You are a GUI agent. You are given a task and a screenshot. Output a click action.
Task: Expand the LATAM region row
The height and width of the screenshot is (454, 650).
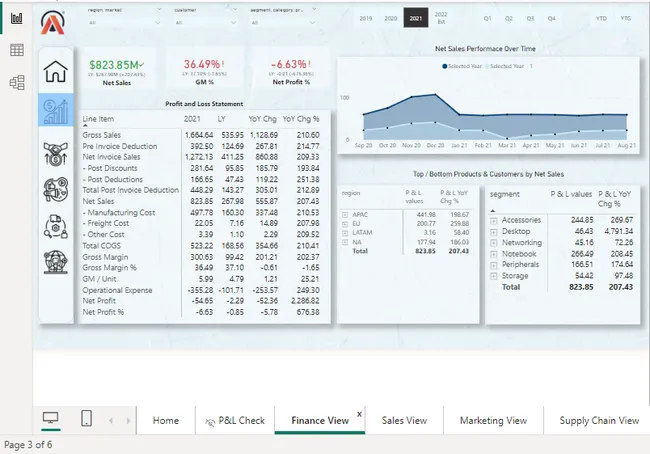click(345, 233)
